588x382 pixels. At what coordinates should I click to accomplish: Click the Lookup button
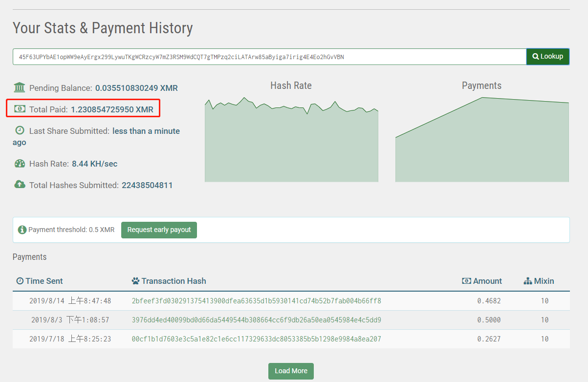[547, 57]
